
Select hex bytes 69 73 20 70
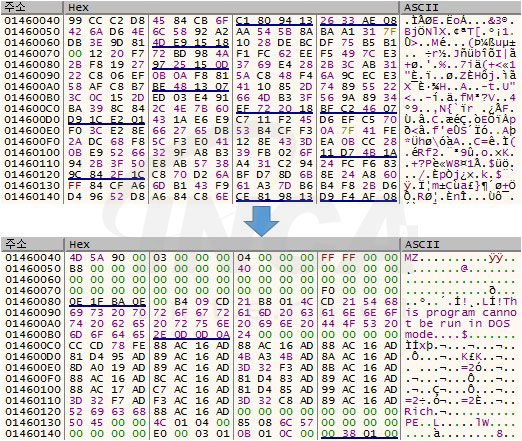108,313
